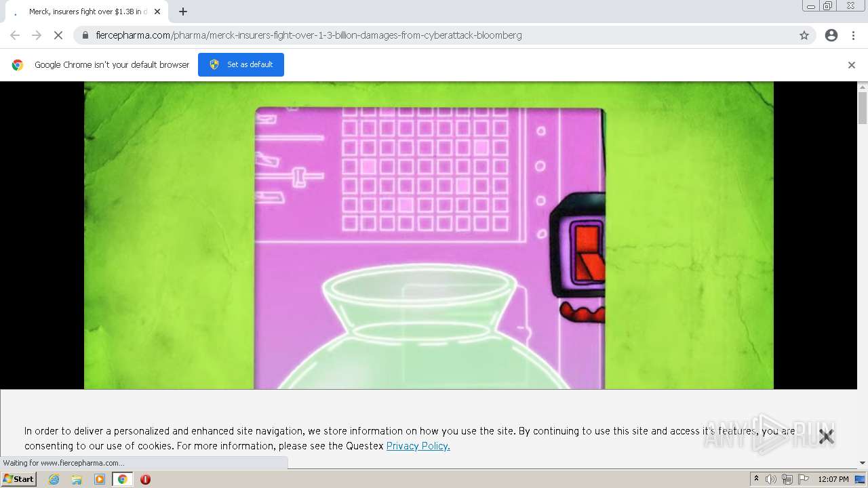Open the Chrome profile menu
Screen dimensions: 868x488
[x=831, y=35]
